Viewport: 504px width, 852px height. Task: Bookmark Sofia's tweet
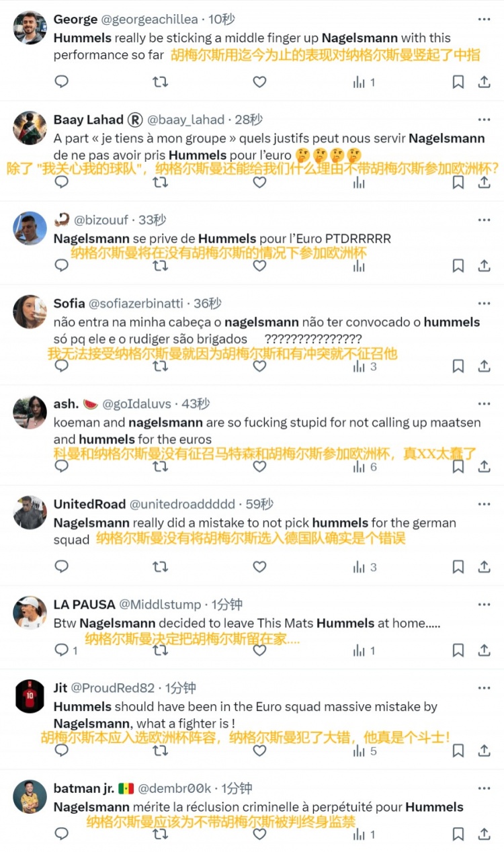[458, 366]
